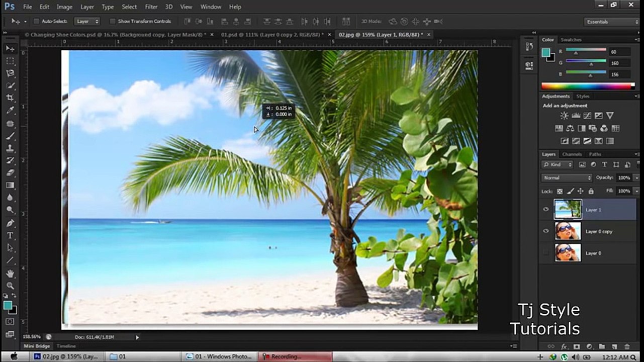Select the Dodge tool

coord(10,210)
